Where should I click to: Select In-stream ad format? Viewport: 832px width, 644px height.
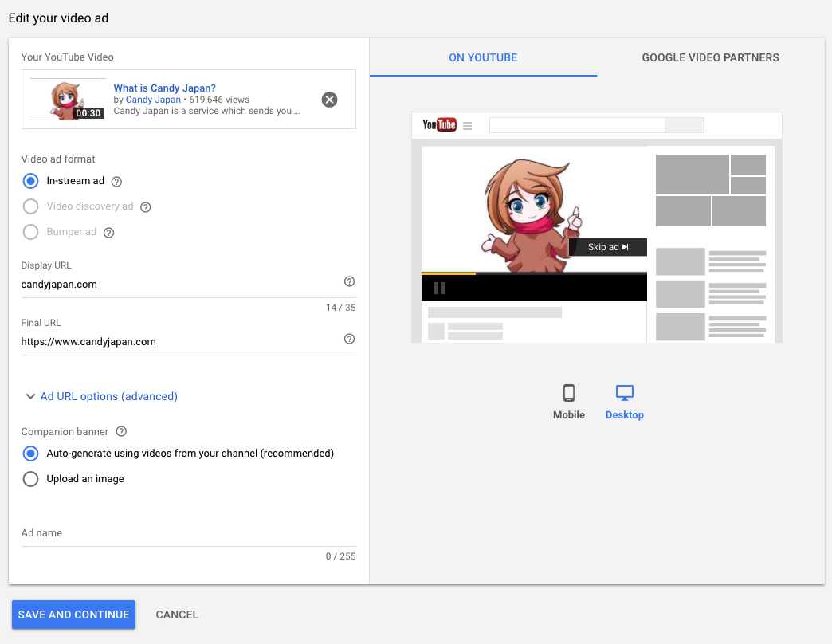pyautogui.click(x=31, y=181)
